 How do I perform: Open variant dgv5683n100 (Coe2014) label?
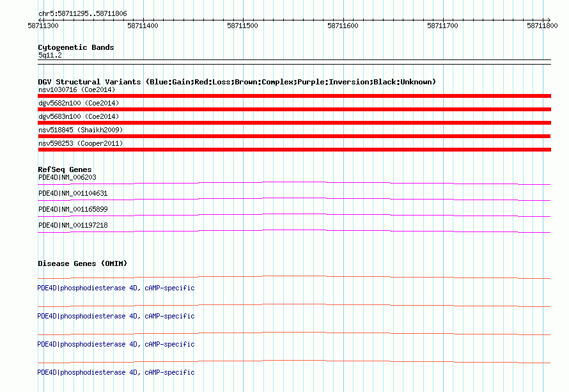point(79,116)
